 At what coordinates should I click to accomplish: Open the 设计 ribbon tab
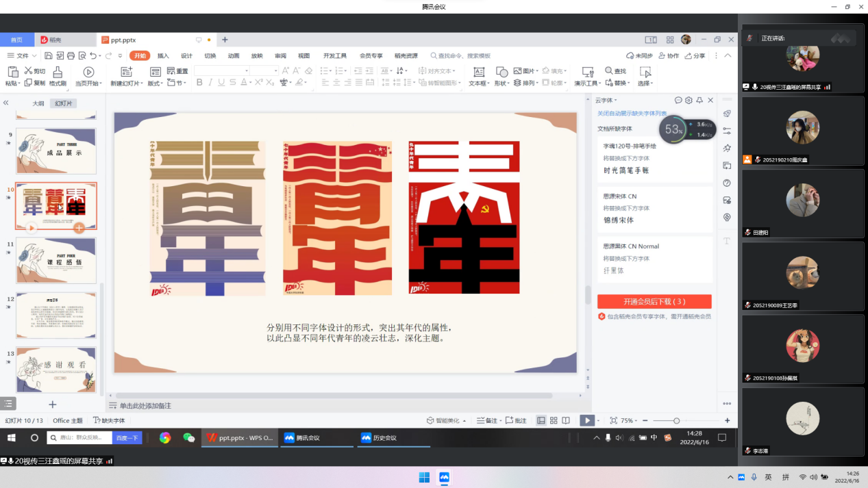(186, 56)
